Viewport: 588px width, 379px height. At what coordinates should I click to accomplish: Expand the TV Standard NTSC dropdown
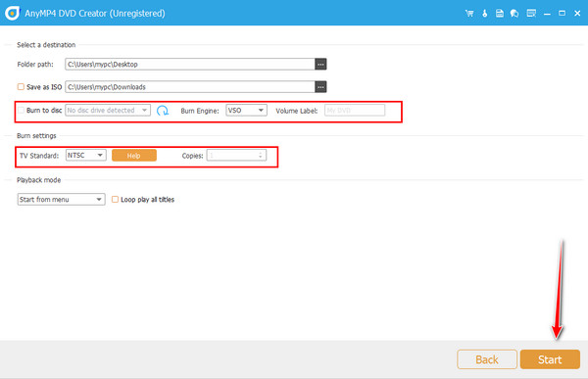tap(86, 155)
